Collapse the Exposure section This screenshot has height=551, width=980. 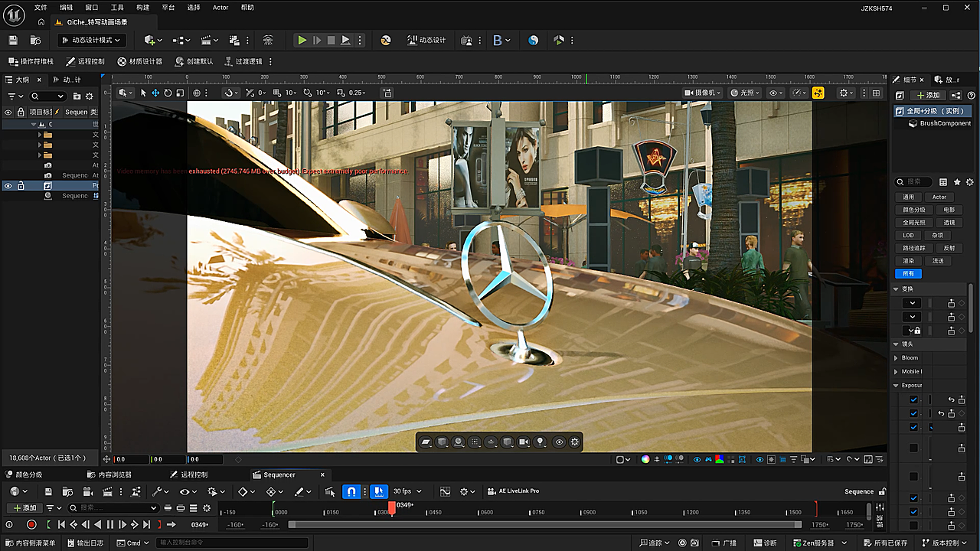point(897,385)
